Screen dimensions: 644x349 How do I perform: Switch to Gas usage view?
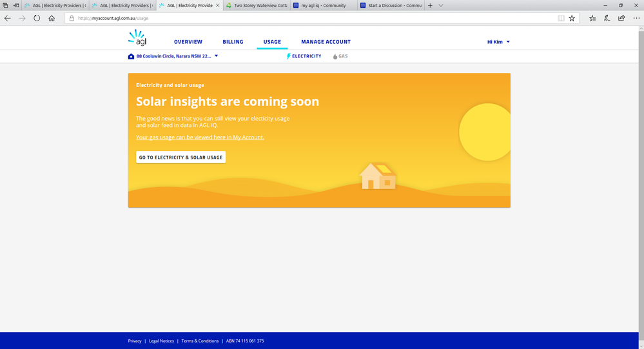coord(340,56)
